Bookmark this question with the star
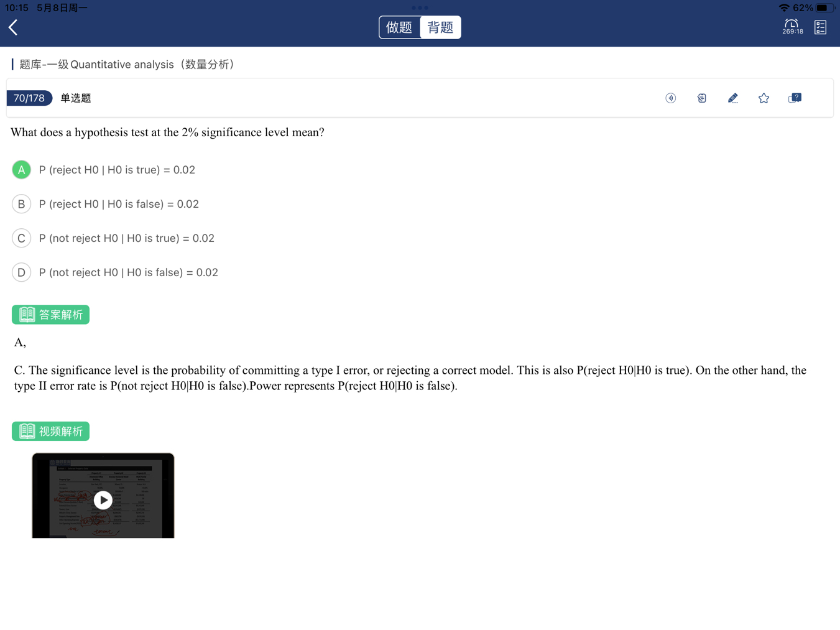This screenshot has height=630, width=840. coord(764,98)
